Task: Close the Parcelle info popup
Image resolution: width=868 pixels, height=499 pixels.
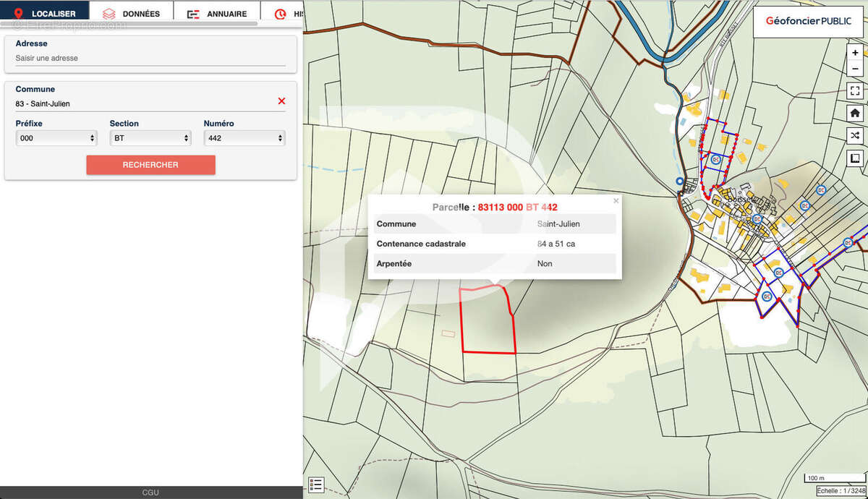Action: 616,201
